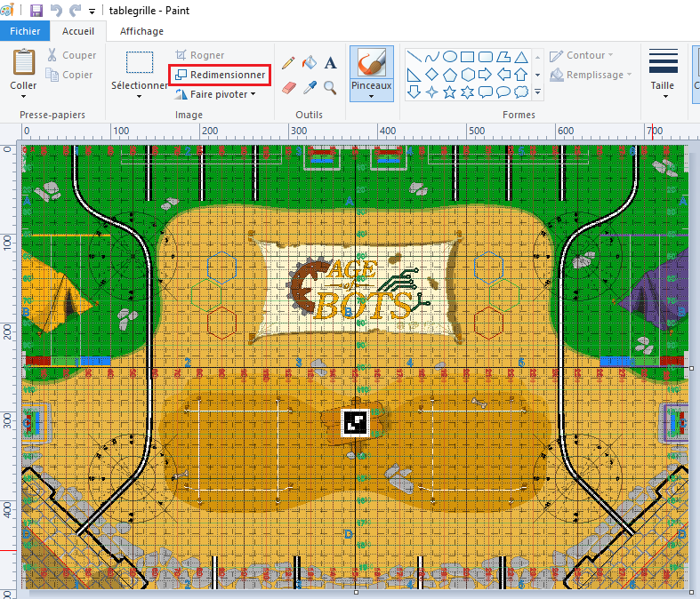
Task: Choose the Rounded rectangle shape
Action: point(486,57)
